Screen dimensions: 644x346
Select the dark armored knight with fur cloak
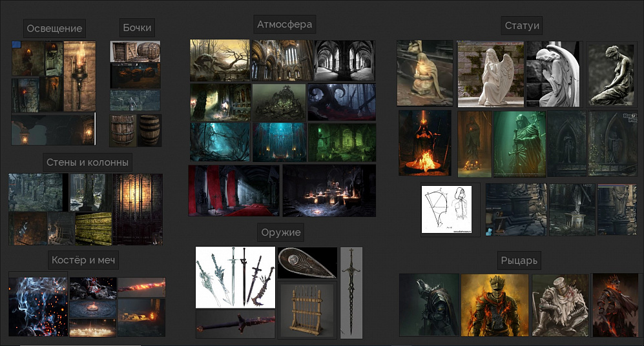click(429, 305)
